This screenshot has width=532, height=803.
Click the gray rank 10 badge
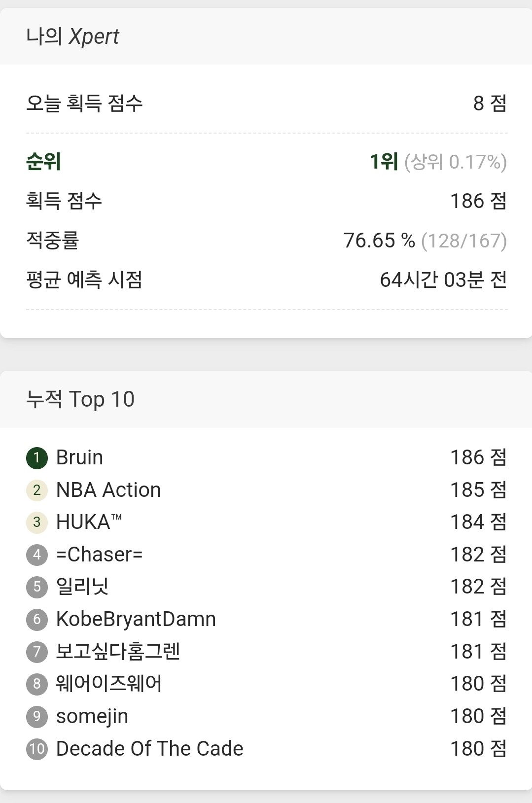(36, 749)
